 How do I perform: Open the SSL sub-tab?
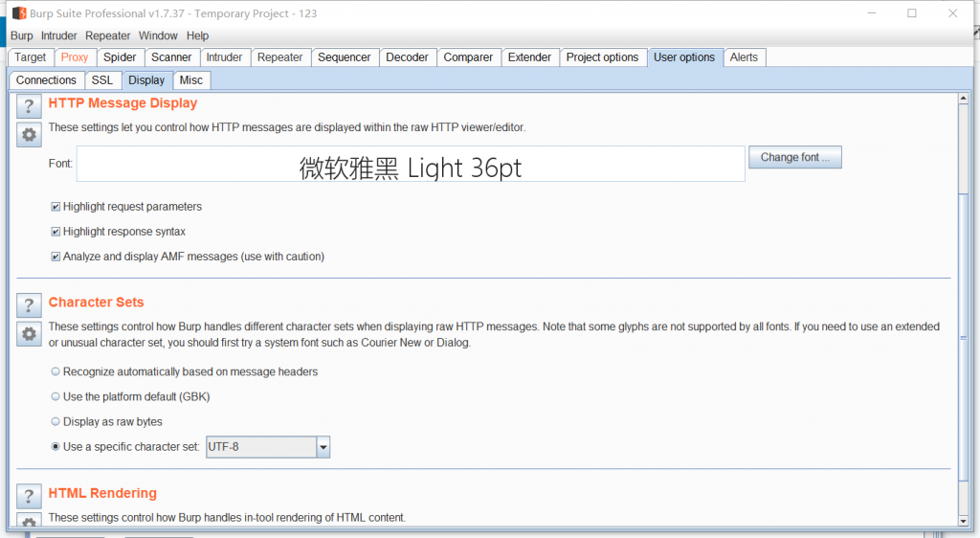click(101, 80)
